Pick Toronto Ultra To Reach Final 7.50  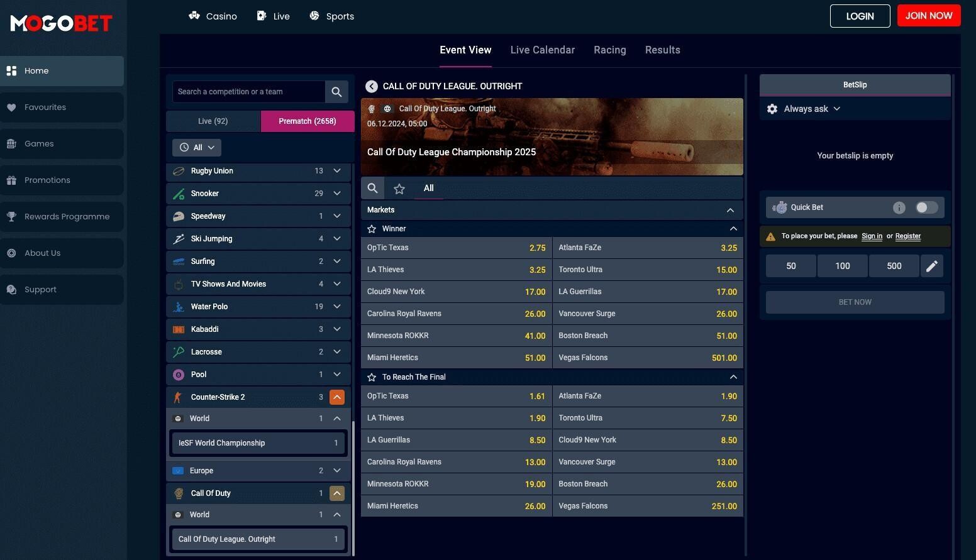click(648, 418)
